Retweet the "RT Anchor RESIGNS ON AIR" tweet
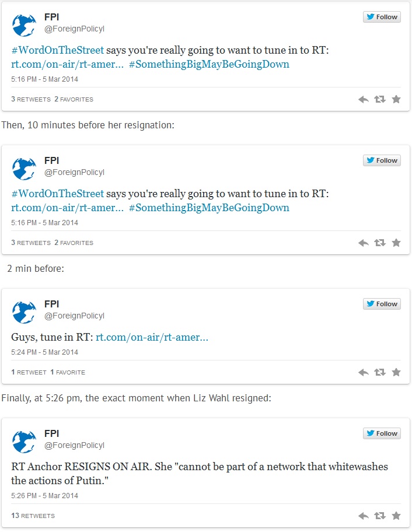 click(x=379, y=516)
